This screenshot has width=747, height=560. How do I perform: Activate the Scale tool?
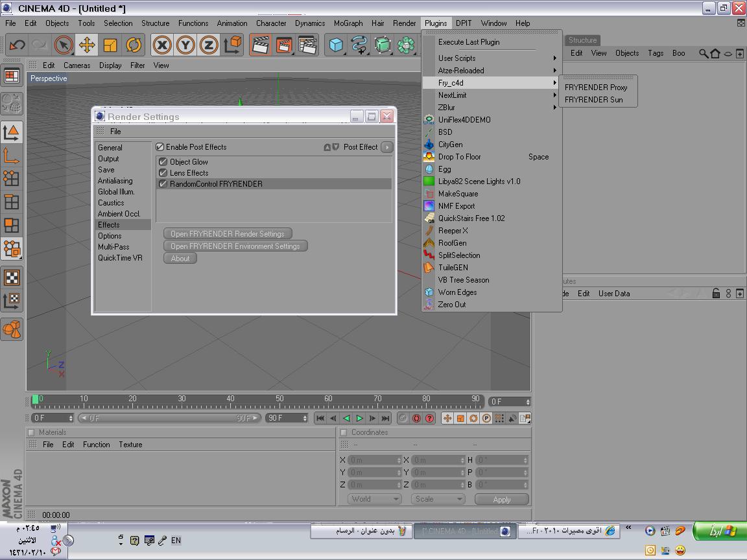[x=110, y=45]
